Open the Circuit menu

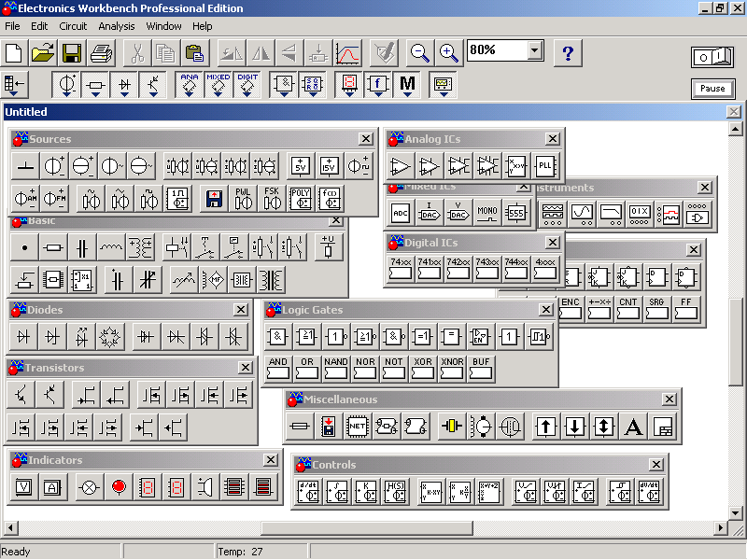[73, 26]
